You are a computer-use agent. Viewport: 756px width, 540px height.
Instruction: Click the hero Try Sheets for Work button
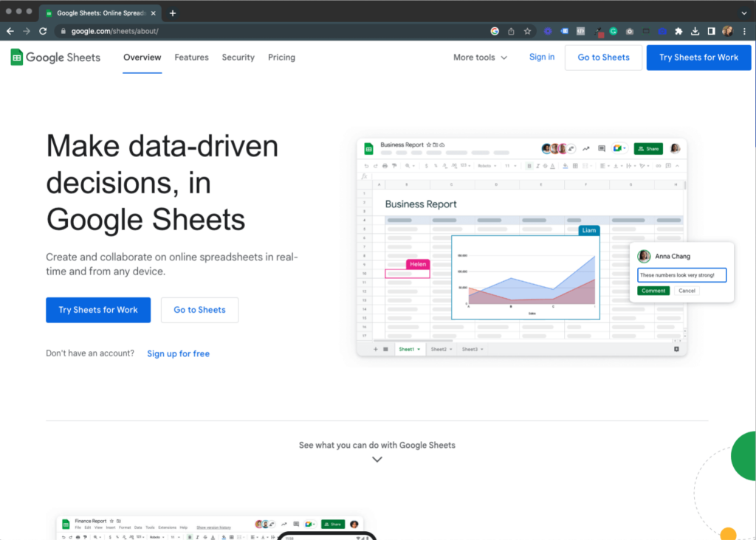click(x=98, y=310)
